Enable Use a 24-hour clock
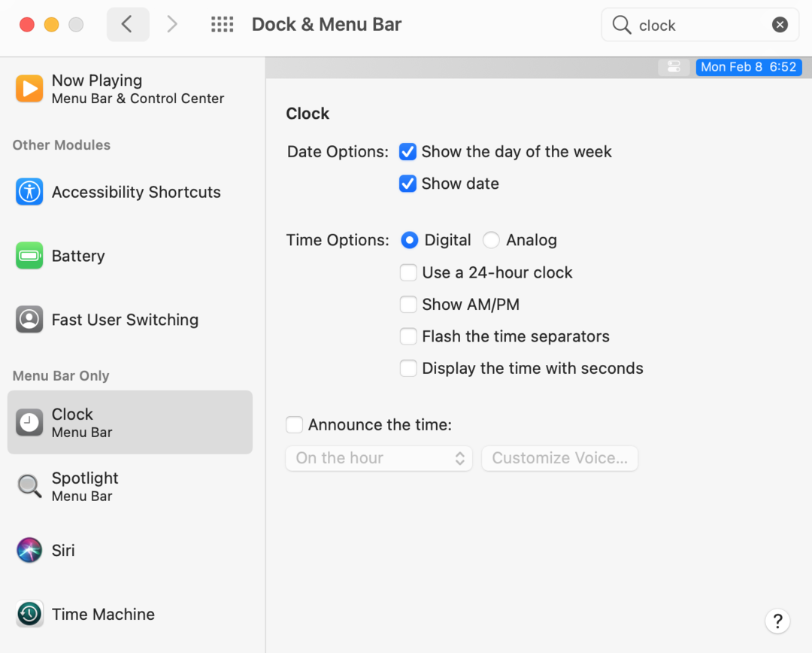The image size is (812, 653). click(x=408, y=272)
